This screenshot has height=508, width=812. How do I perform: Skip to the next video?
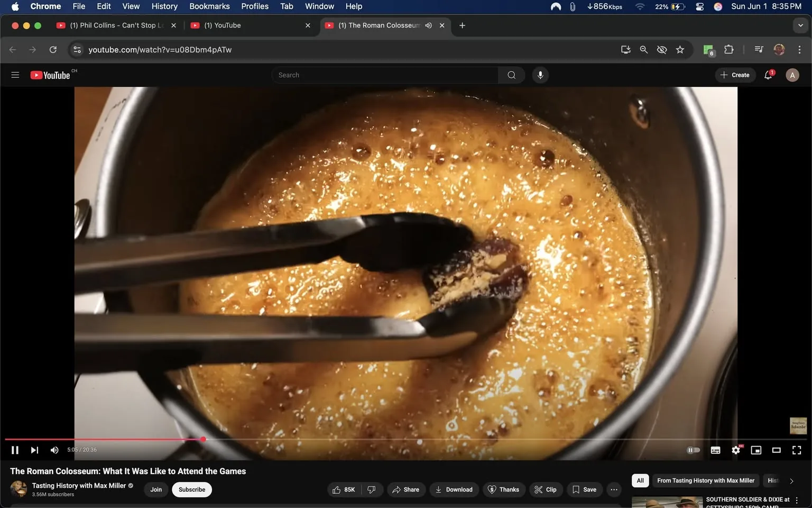point(34,450)
